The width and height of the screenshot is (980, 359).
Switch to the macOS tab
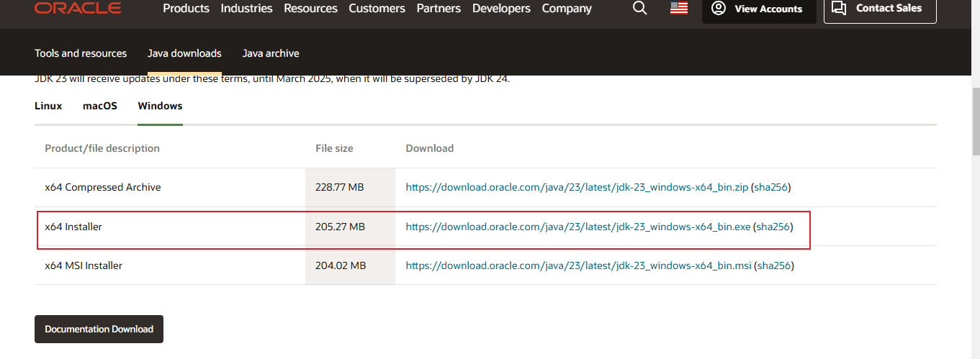(x=100, y=106)
